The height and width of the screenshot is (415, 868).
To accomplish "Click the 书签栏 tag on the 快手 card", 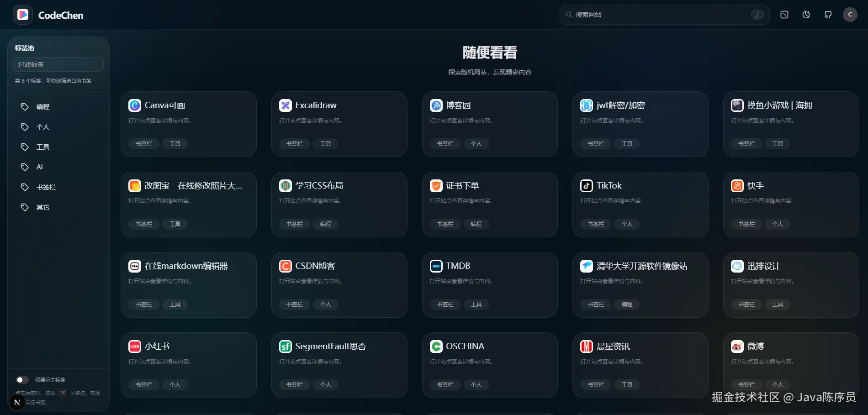I will coord(746,224).
